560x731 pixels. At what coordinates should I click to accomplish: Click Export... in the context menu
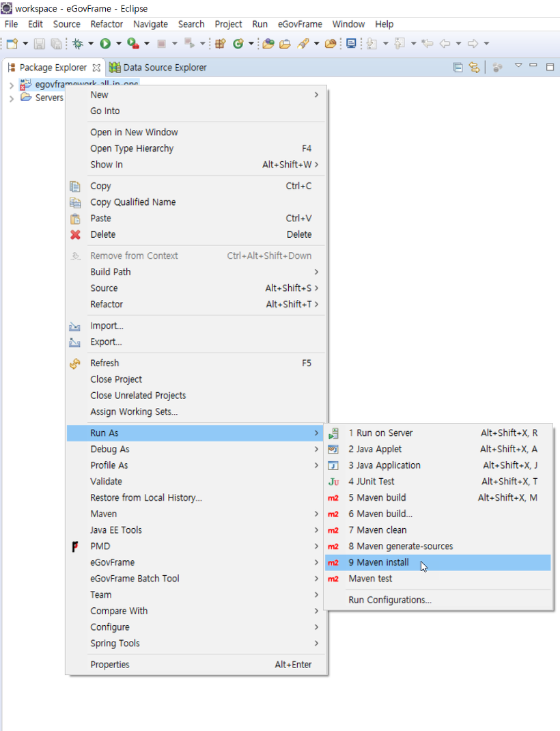click(197, 342)
